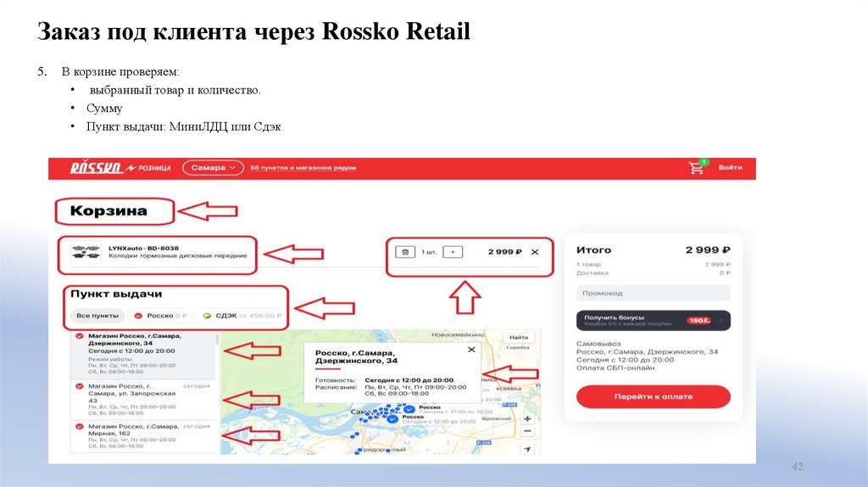The image size is (868, 487).
Task: Click the 150 bonus badge
Action: pos(698,320)
